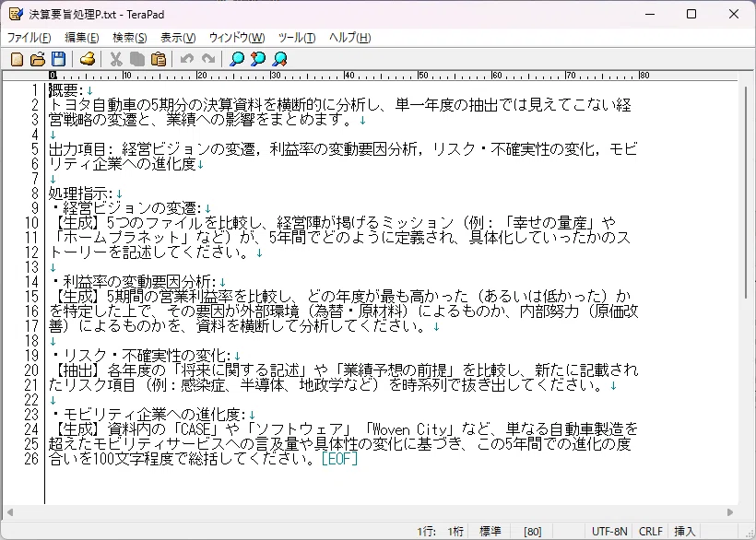Screen dimensions: 756x540
Task: Click the 【抽出】 tag on line 20
Action: pyautogui.click(x=77, y=370)
